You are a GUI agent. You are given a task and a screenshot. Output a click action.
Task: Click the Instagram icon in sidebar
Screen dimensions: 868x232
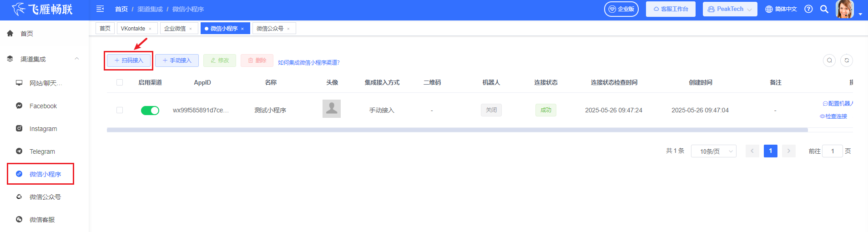[19, 128]
